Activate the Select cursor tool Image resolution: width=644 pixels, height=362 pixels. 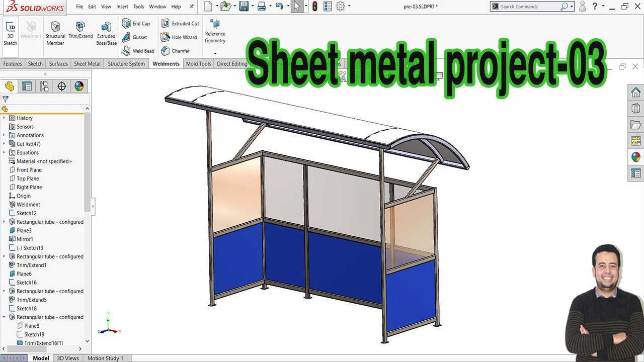(297, 7)
